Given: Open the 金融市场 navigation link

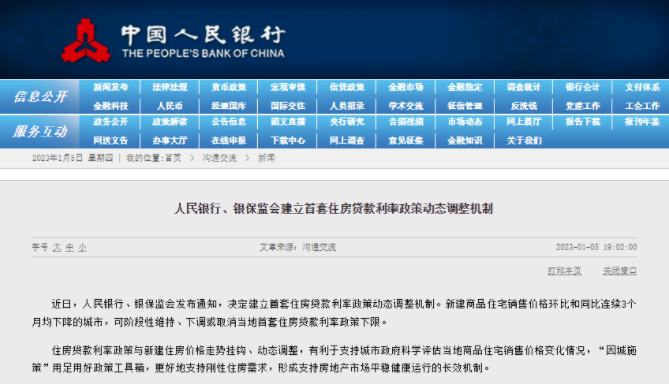Looking at the screenshot, I should pyautogui.click(x=406, y=87).
